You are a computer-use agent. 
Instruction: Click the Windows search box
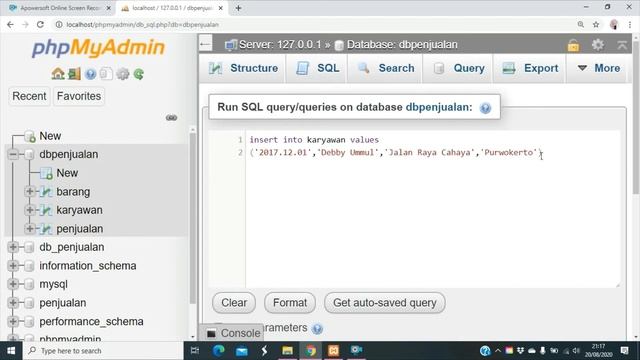coord(103,351)
